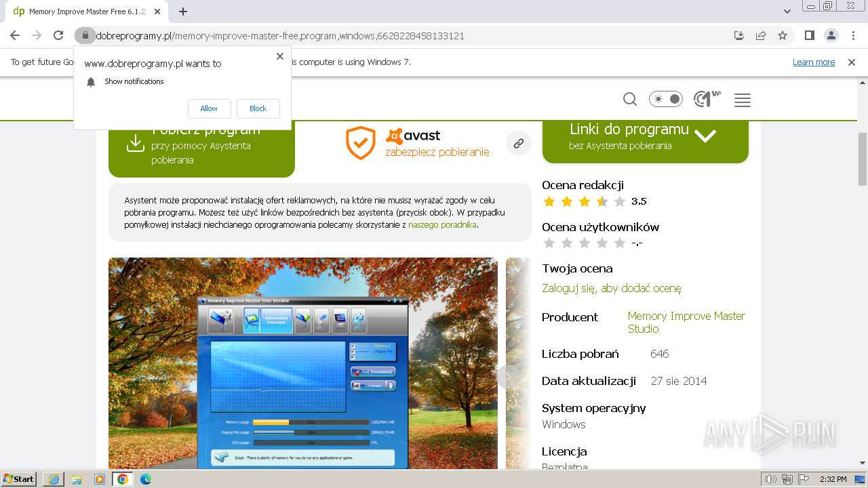Open the tab search chevron
This screenshot has height=488, width=868.
(x=787, y=12)
